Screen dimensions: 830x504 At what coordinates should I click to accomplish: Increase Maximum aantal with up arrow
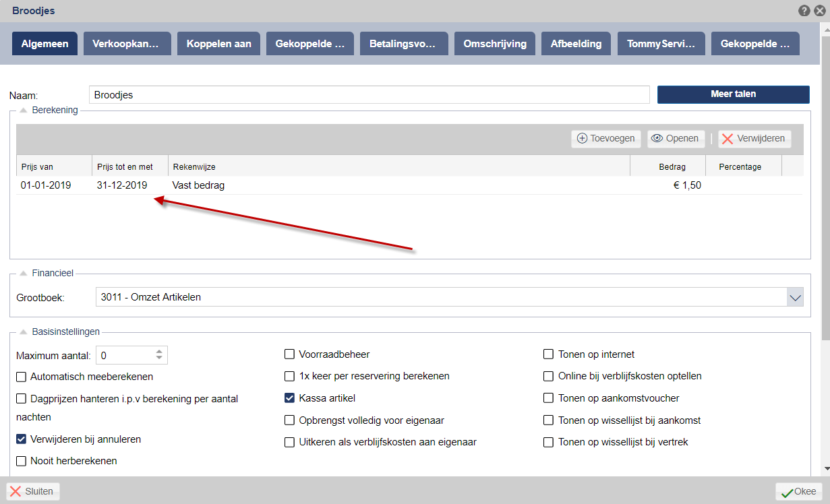click(159, 351)
